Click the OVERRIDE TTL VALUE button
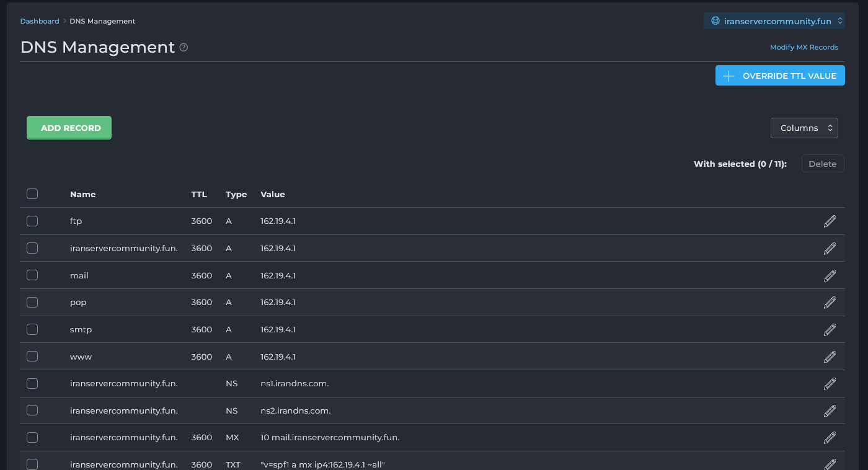 [x=780, y=76]
